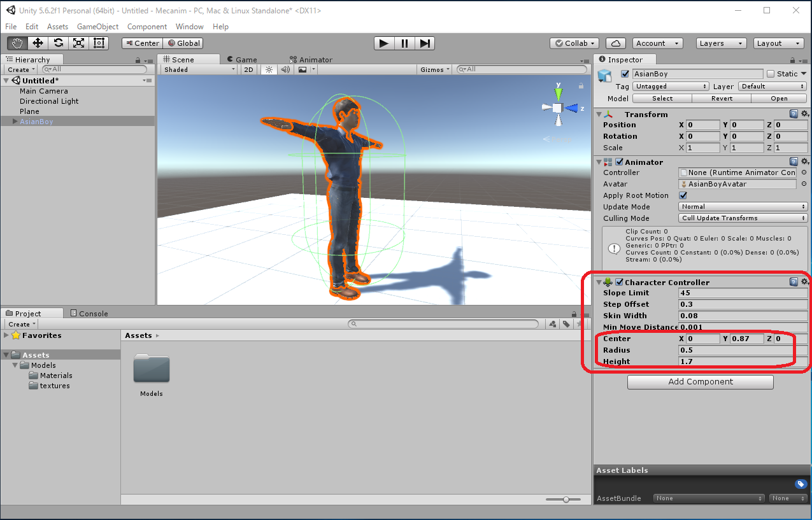
Task: Select the Rotate tool
Action: pyautogui.click(x=58, y=43)
